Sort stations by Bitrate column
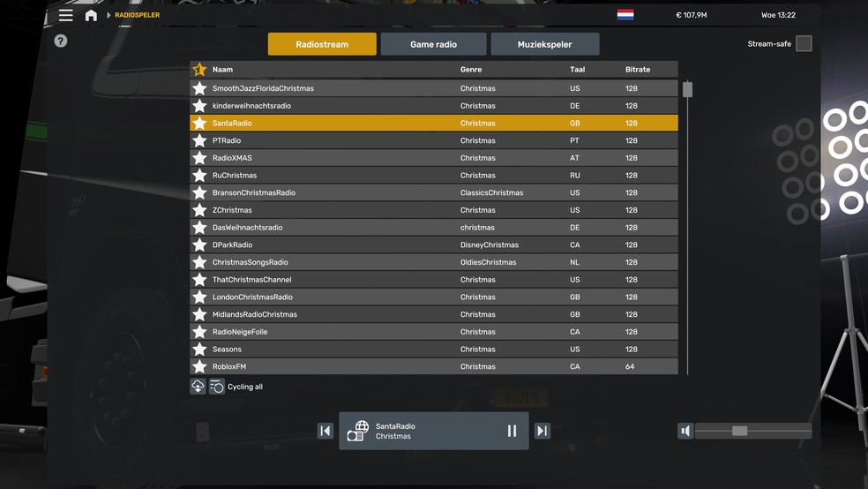 (638, 70)
